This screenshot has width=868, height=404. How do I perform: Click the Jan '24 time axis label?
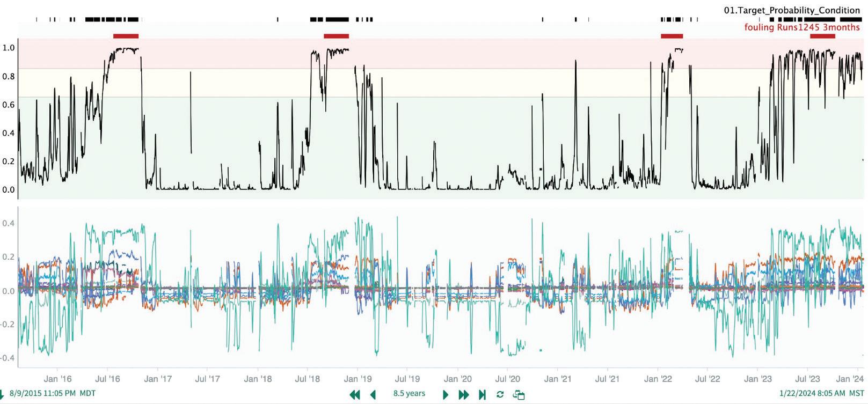coord(850,379)
